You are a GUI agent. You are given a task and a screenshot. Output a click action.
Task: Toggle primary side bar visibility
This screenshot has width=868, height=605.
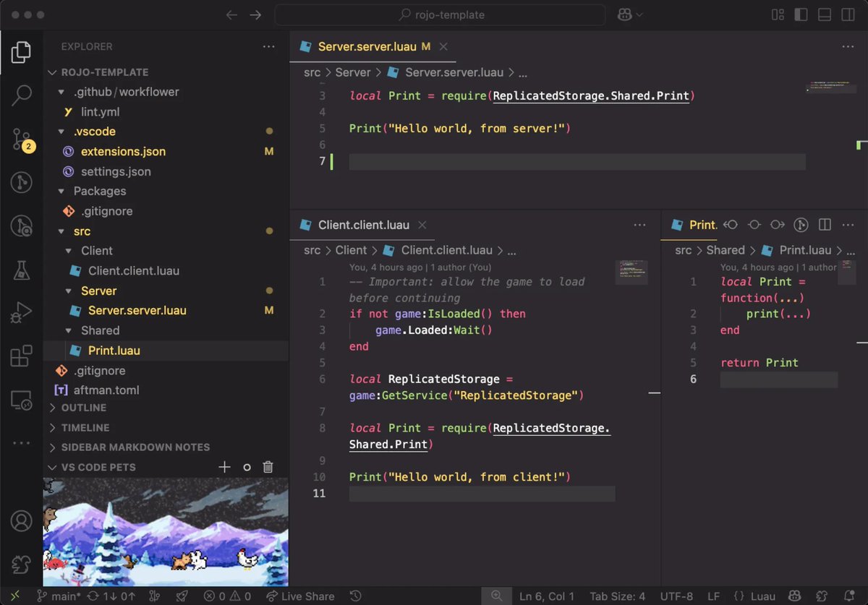click(x=801, y=14)
